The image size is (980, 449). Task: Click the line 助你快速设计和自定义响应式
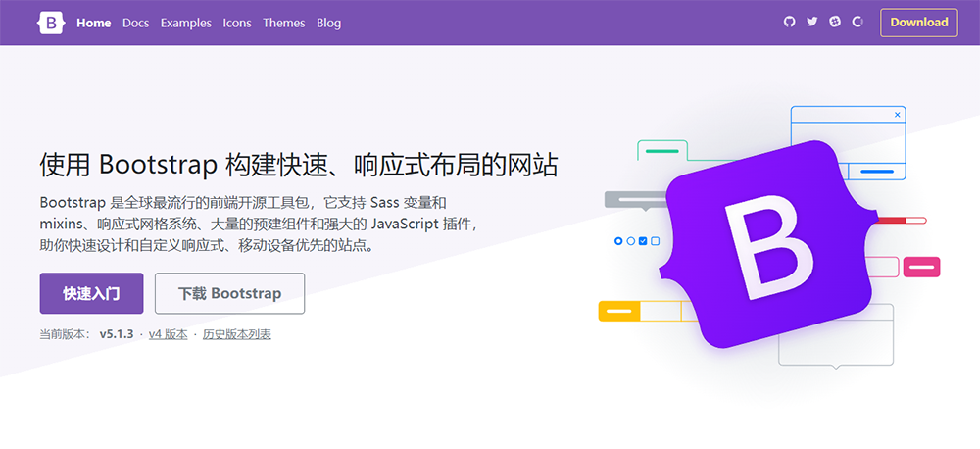coord(209,244)
